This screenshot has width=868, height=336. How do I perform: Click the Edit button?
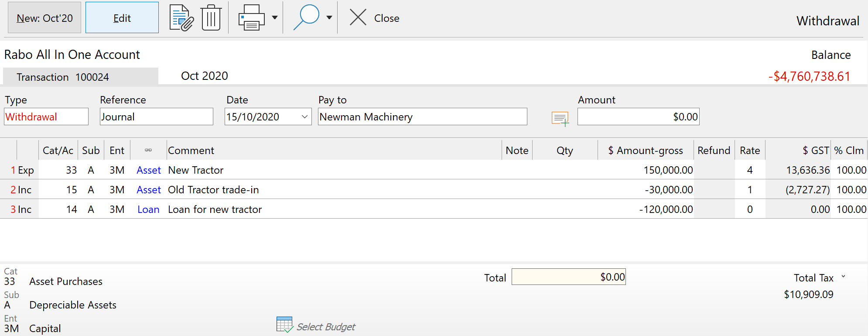pos(122,18)
